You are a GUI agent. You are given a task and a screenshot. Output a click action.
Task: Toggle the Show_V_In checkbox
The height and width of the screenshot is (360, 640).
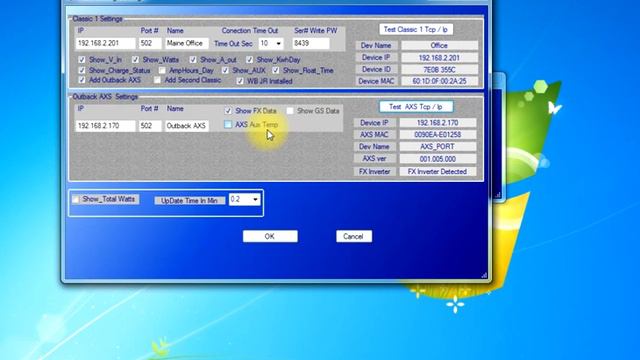tap(82, 60)
